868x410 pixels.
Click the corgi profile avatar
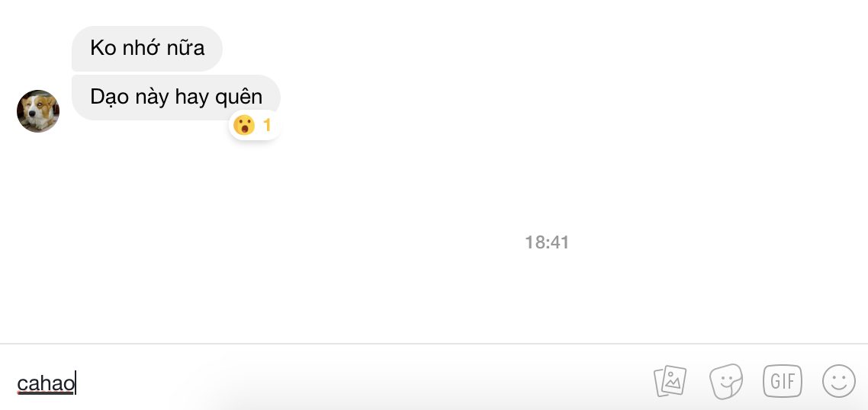(x=38, y=111)
